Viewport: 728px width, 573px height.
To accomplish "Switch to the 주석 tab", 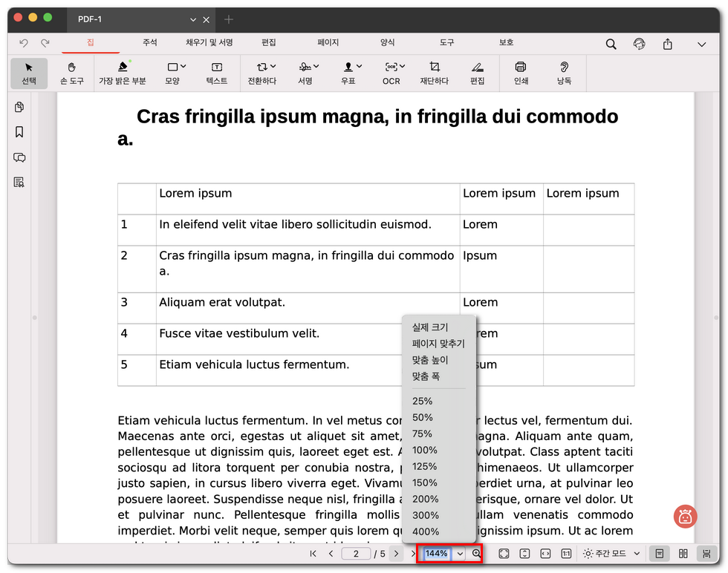I will click(x=149, y=43).
